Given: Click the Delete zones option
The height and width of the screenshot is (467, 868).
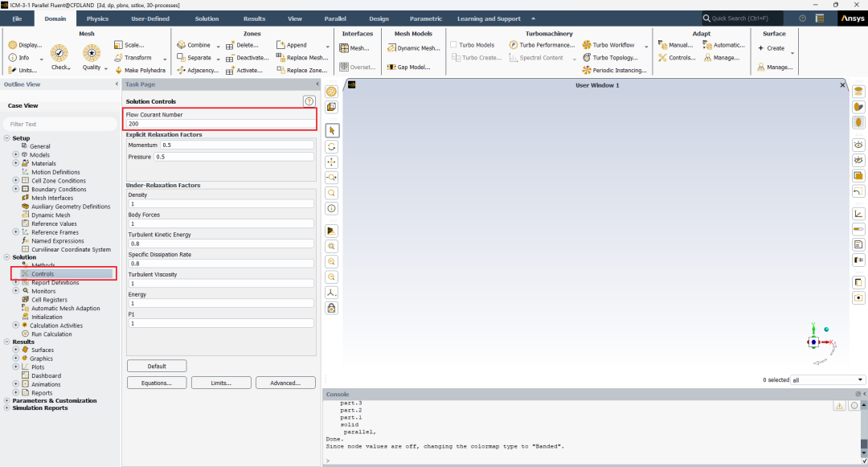Looking at the screenshot, I should pyautogui.click(x=243, y=45).
